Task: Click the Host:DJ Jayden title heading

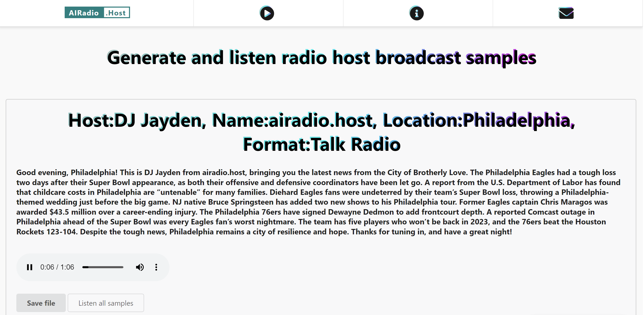Action: point(322,132)
